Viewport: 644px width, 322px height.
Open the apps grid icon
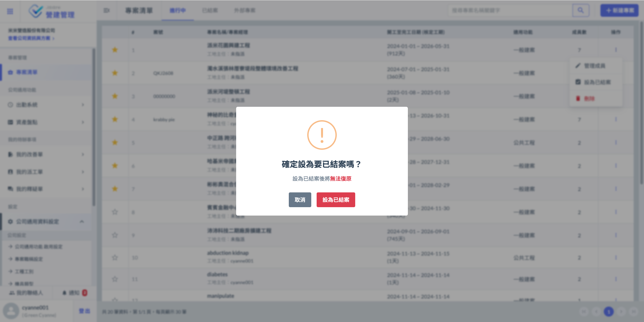coord(10,11)
